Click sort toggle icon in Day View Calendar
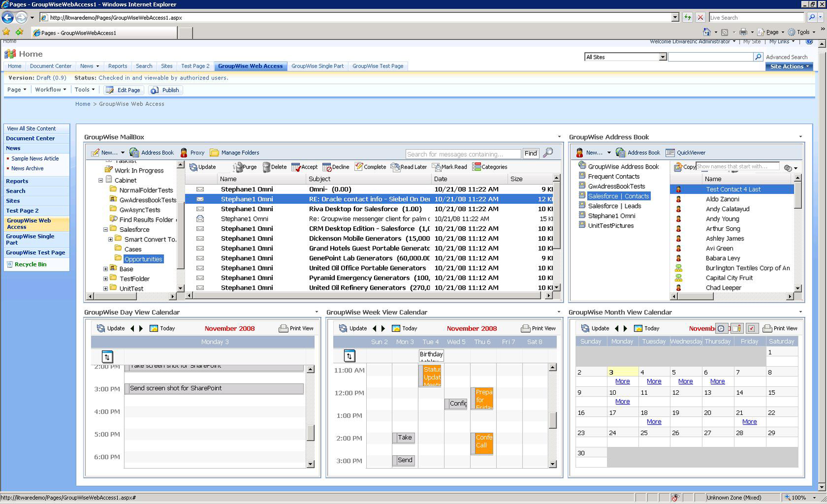827x504 pixels. 107,356
